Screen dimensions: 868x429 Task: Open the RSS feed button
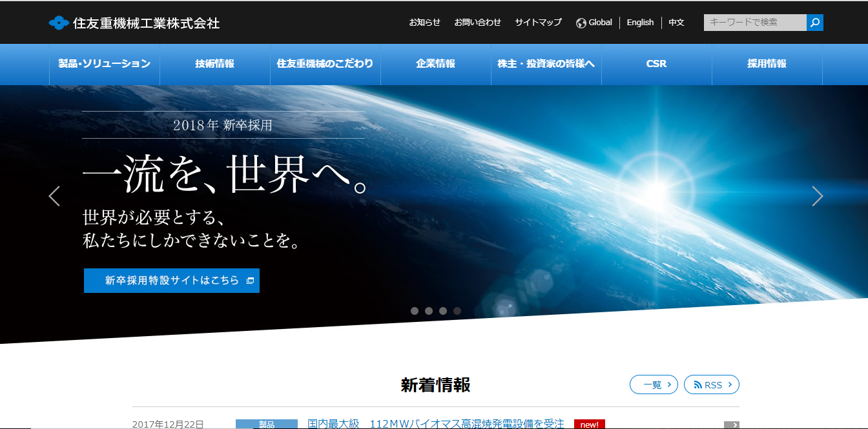coord(712,384)
